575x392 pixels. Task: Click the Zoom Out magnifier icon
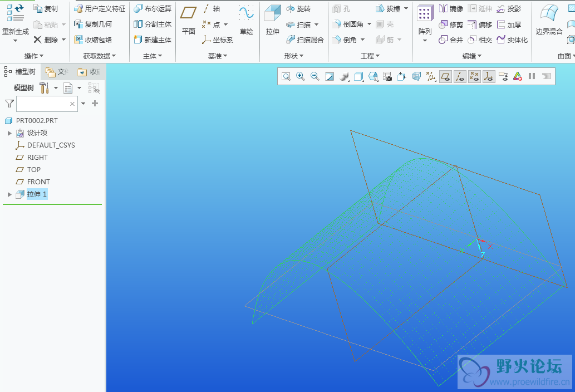pos(314,76)
